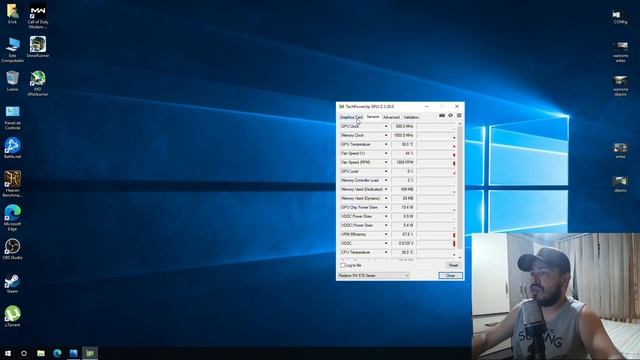Open the Windows Start menu
This screenshot has width=640, height=360.
coord(8,353)
